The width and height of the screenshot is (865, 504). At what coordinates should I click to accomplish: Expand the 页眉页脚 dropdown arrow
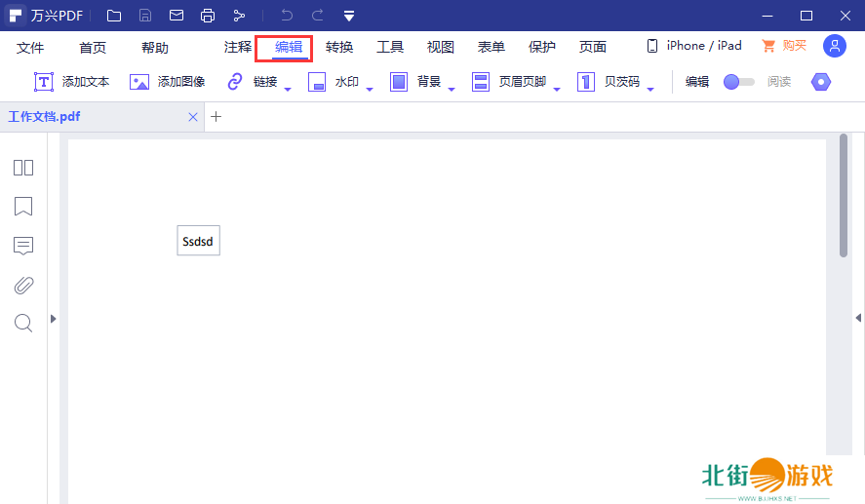tap(557, 90)
